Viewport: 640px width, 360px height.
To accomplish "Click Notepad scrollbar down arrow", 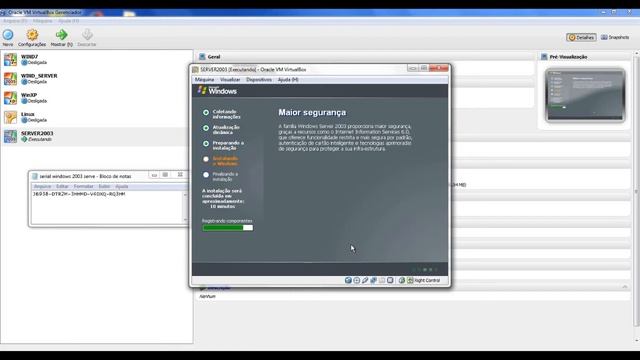I will 185,220.
